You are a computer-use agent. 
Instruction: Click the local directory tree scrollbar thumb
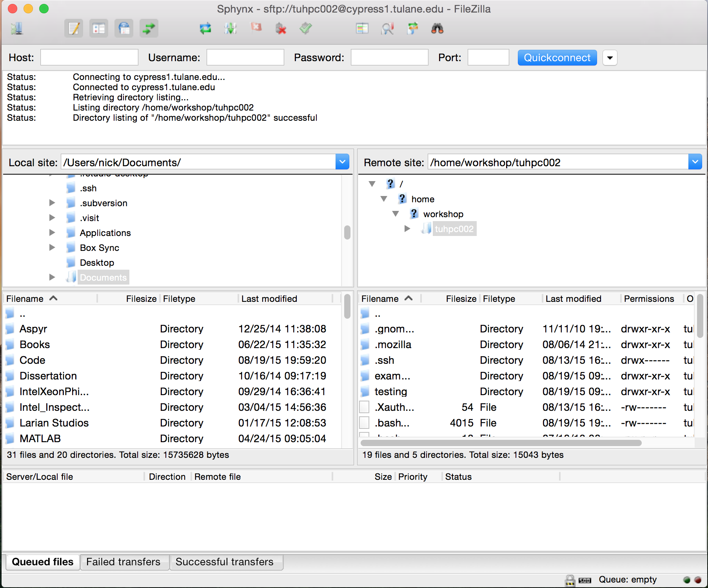[347, 232]
